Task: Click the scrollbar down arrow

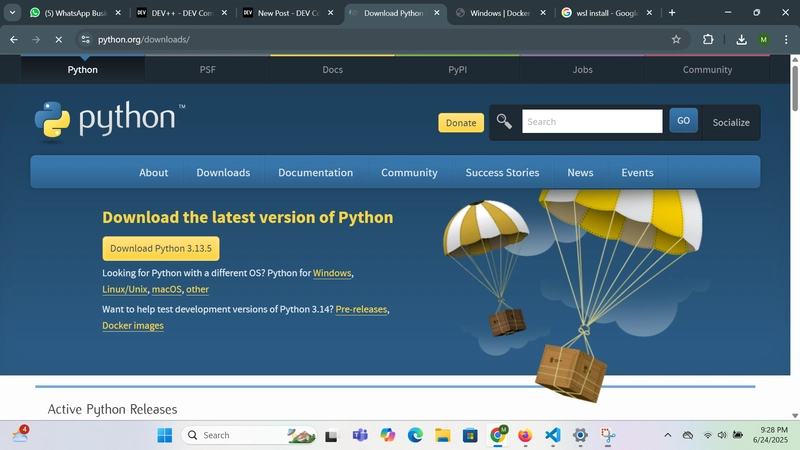Action: coord(795,416)
